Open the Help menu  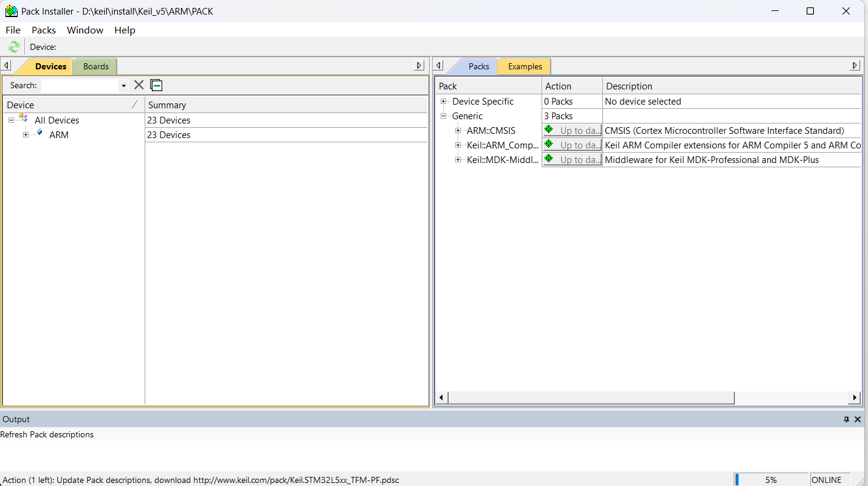[125, 30]
